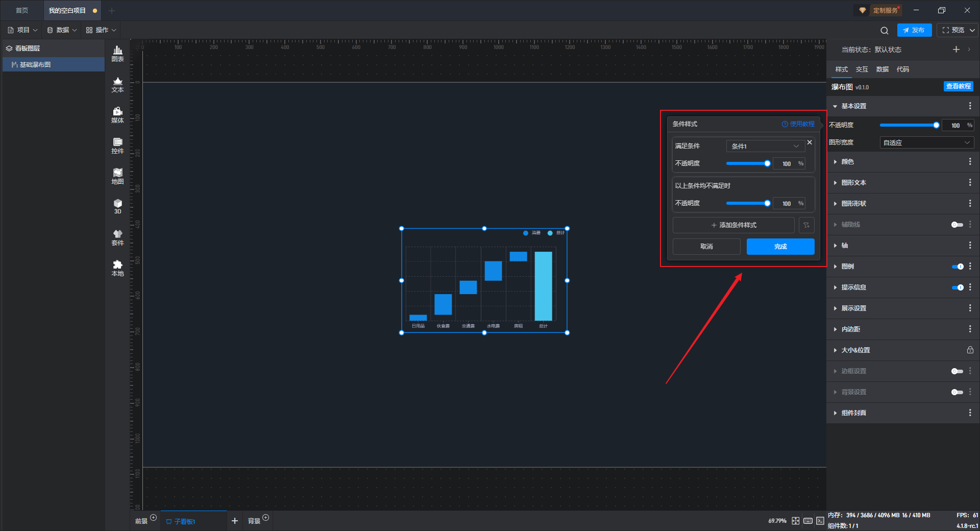
Task: Switch to the 首页 tab
Action: (x=22, y=10)
